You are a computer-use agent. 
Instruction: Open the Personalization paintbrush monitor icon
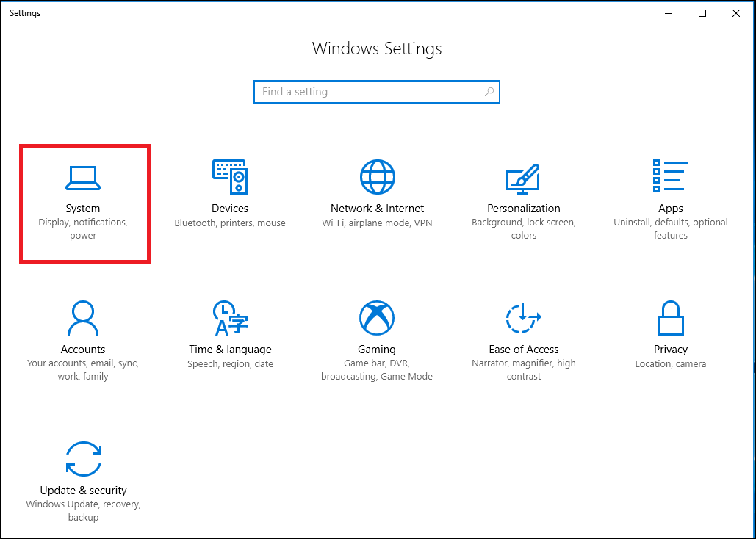pyautogui.click(x=523, y=179)
